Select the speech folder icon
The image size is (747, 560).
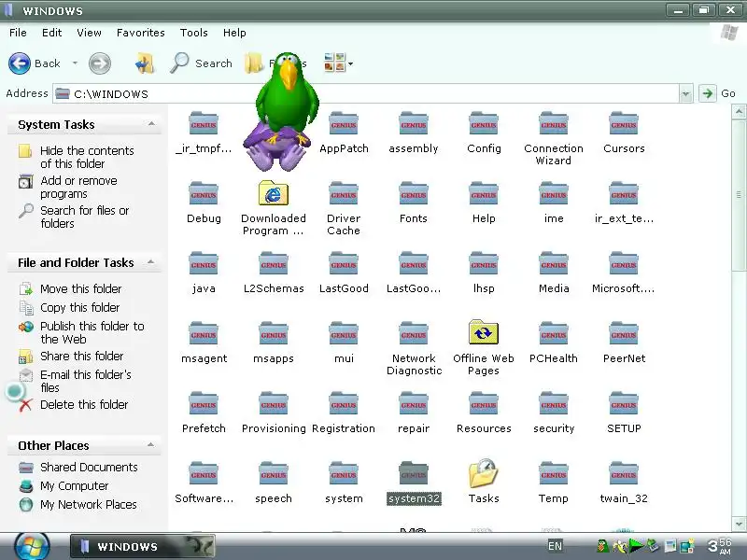click(x=274, y=473)
